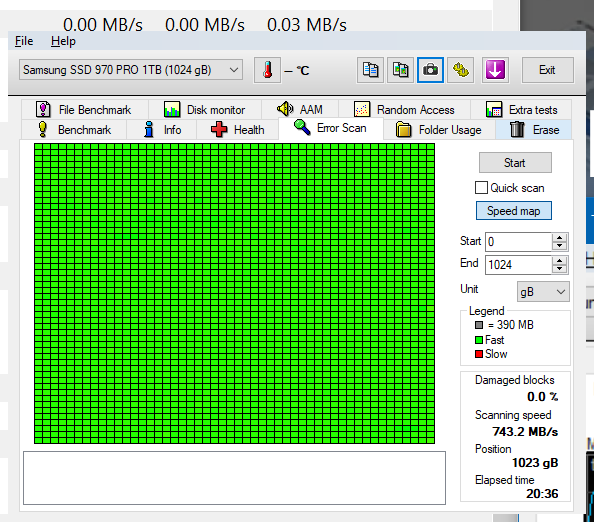Open the Help menu
Viewport: 594px width, 522px height.
(x=63, y=41)
